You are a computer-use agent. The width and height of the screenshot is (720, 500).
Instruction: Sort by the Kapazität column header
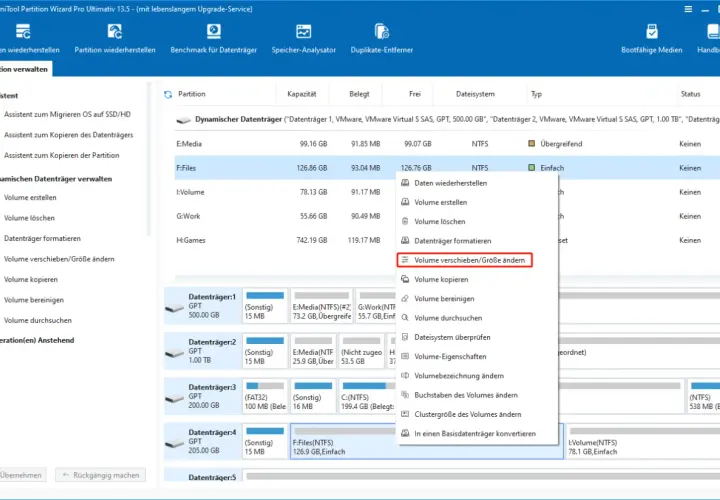pyautogui.click(x=302, y=94)
